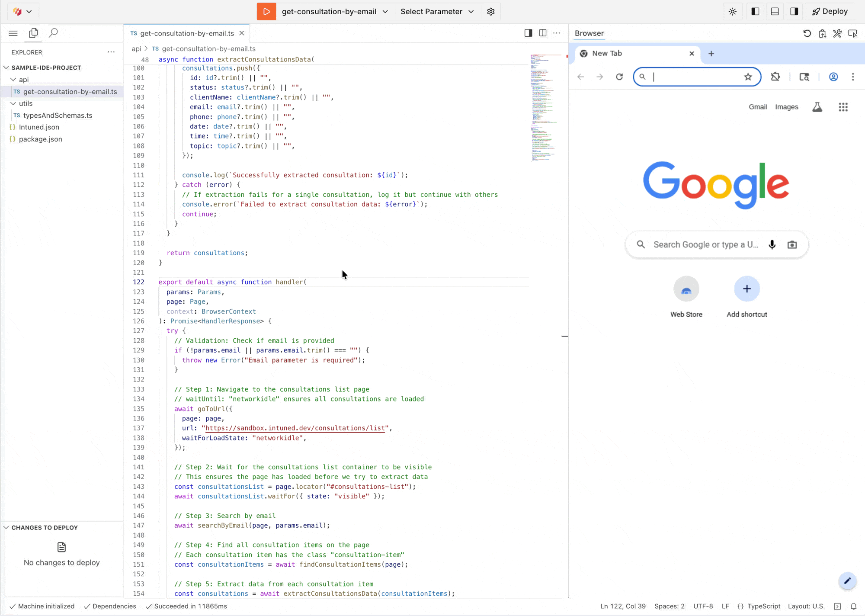
Task: Toggle the bottom panel layout
Action: point(774,12)
